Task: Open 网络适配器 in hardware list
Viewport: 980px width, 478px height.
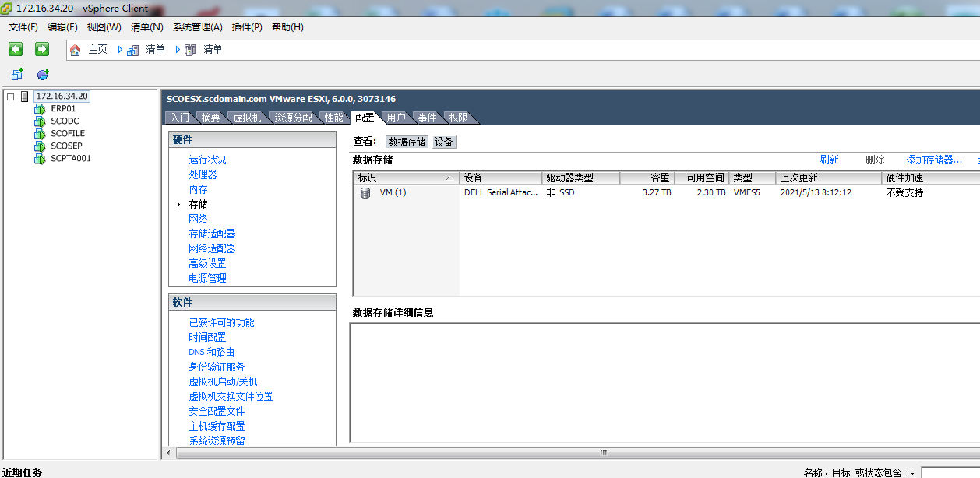Action: (x=212, y=248)
